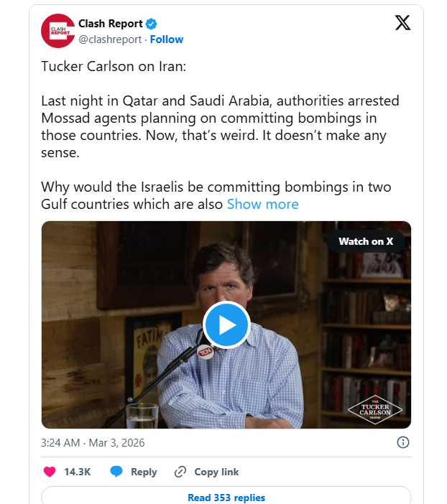The image size is (447, 504).
Task: Click the tweet text about Mossad agents
Action: click(x=219, y=118)
